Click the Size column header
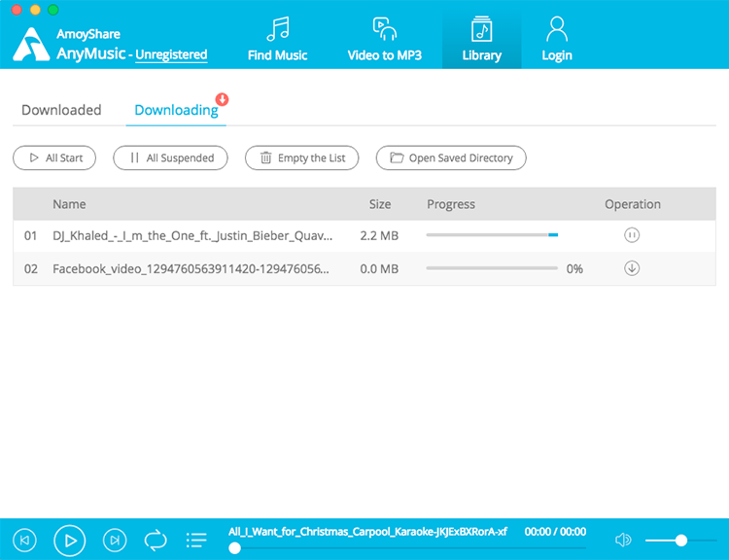 (x=380, y=204)
